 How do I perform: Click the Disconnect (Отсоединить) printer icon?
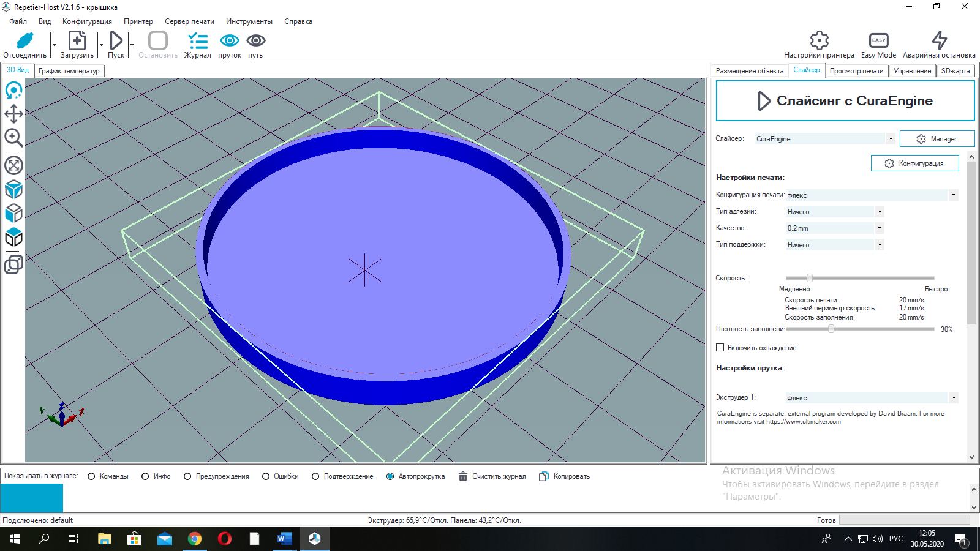pyautogui.click(x=24, y=41)
